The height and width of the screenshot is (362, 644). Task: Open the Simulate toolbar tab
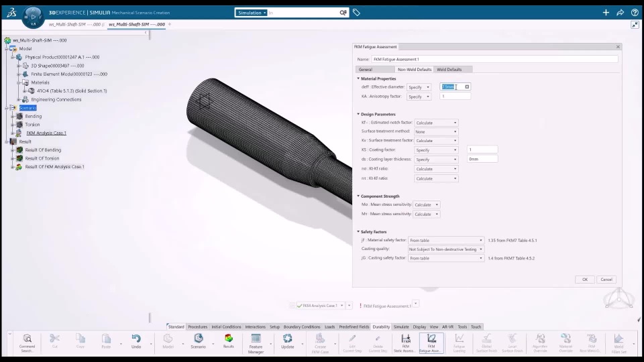[x=401, y=326]
